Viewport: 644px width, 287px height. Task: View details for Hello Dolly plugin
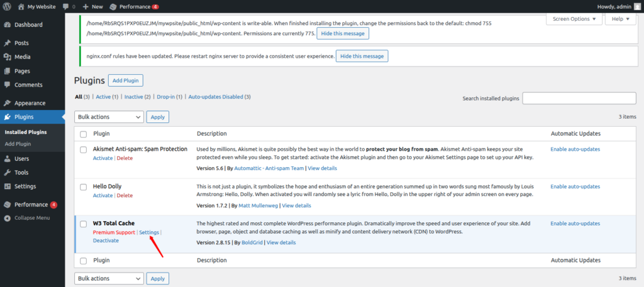click(x=297, y=206)
